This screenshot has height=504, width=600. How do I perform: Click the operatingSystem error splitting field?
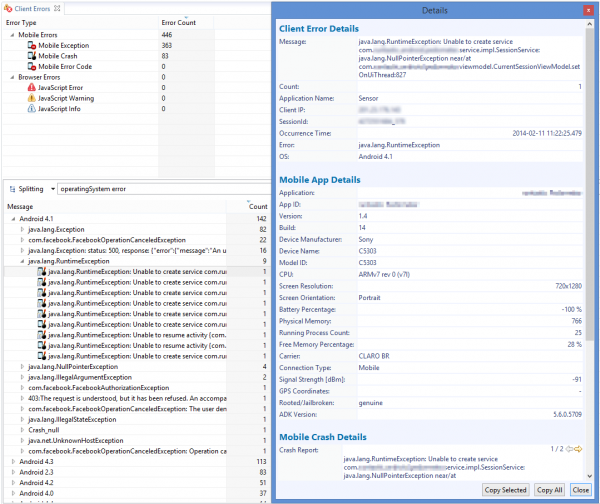click(x=164, y=189)
